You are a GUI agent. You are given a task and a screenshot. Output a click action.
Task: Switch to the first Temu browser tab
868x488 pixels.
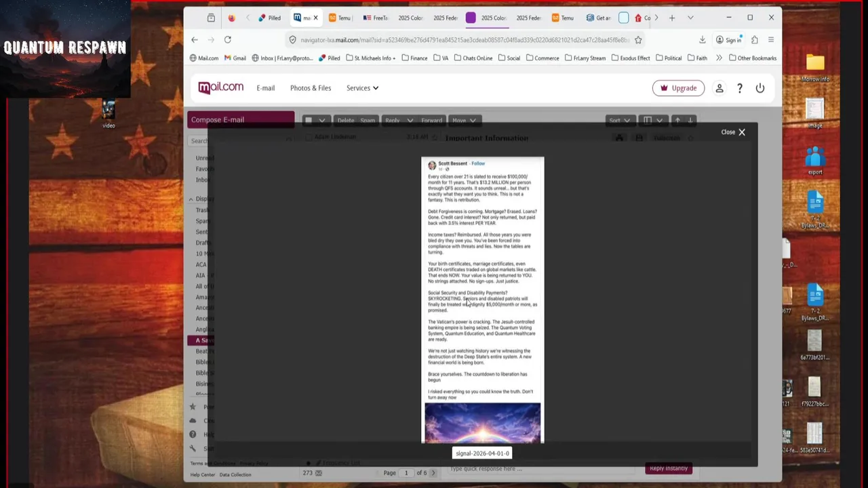click(x=340, y=18)
